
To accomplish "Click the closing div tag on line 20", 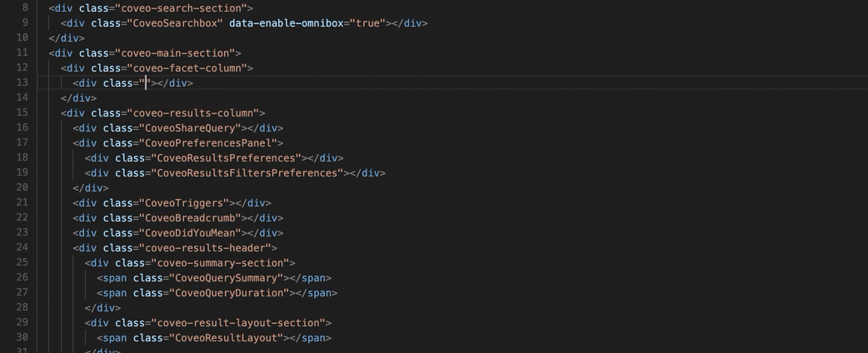I will (x=91, y=187).
